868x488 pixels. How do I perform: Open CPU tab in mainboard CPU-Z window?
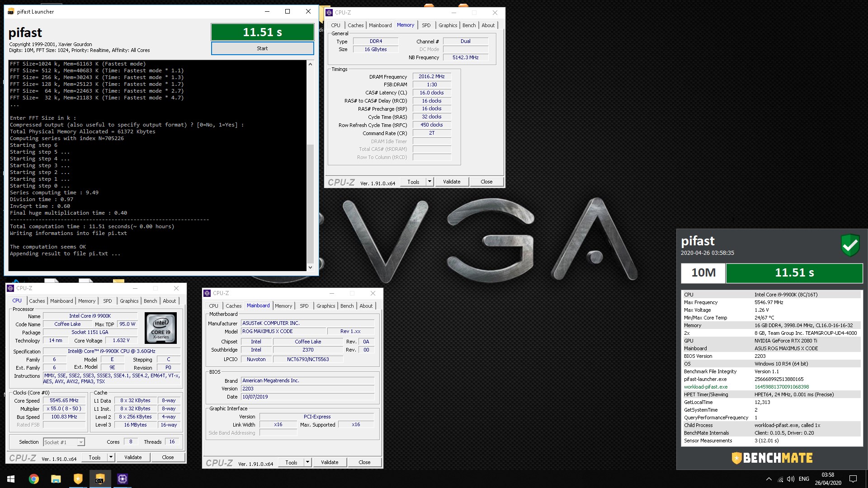pyautogui.click(x=213, y=306)
